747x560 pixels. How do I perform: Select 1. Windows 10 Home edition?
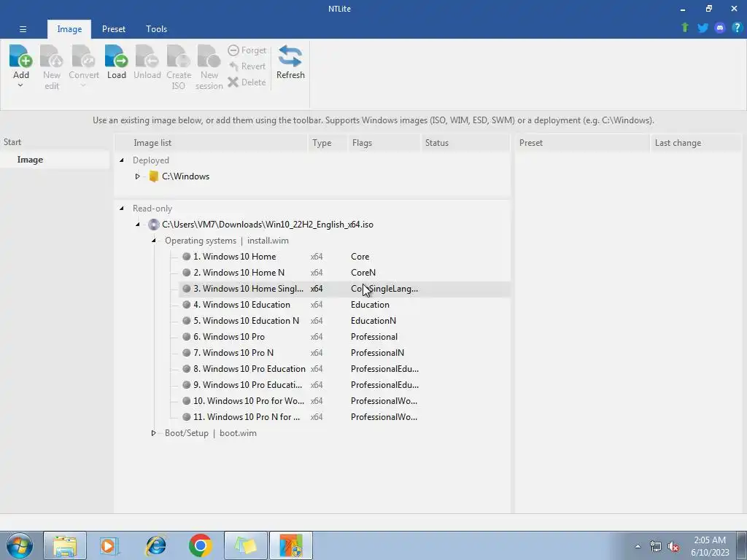(344, 256)
